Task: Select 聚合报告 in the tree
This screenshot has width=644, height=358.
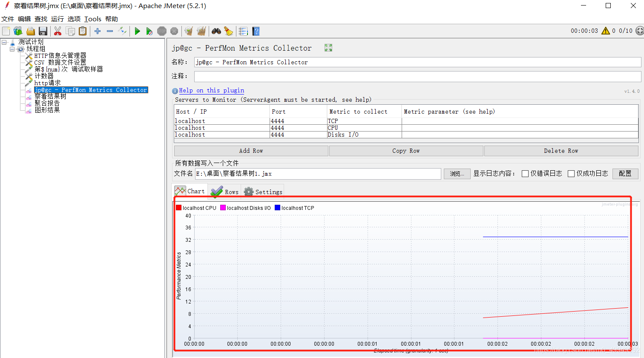Action: (47, 103)
